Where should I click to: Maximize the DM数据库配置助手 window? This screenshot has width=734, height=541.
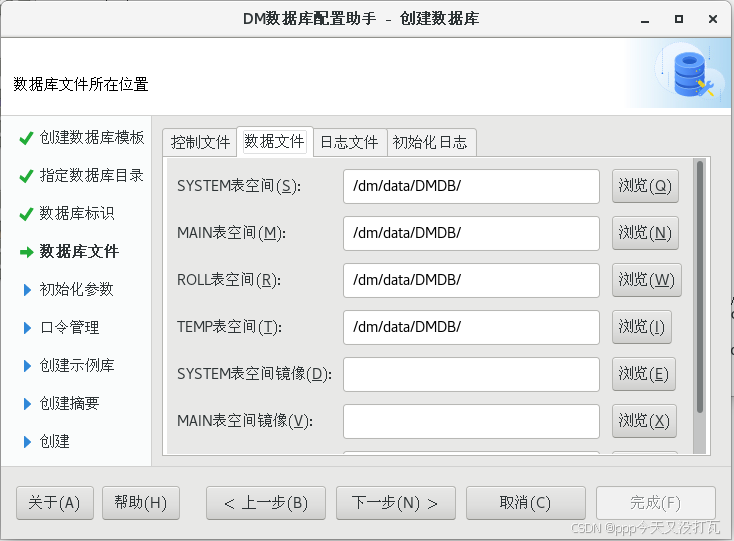coord(679,19)
